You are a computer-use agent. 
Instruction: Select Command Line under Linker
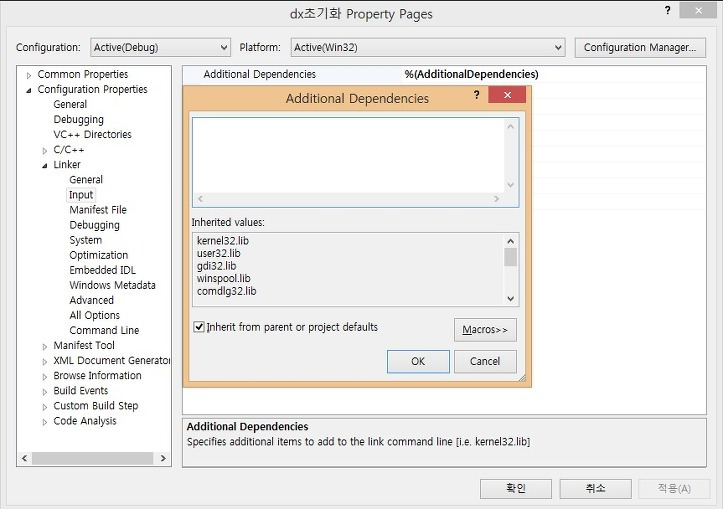tap(104, 330)
